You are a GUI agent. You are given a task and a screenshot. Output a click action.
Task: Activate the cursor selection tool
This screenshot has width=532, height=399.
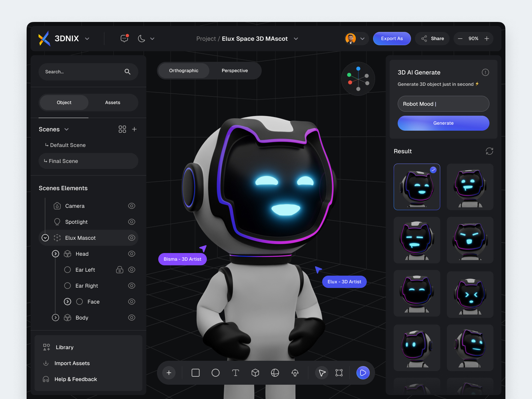(322, 373)
